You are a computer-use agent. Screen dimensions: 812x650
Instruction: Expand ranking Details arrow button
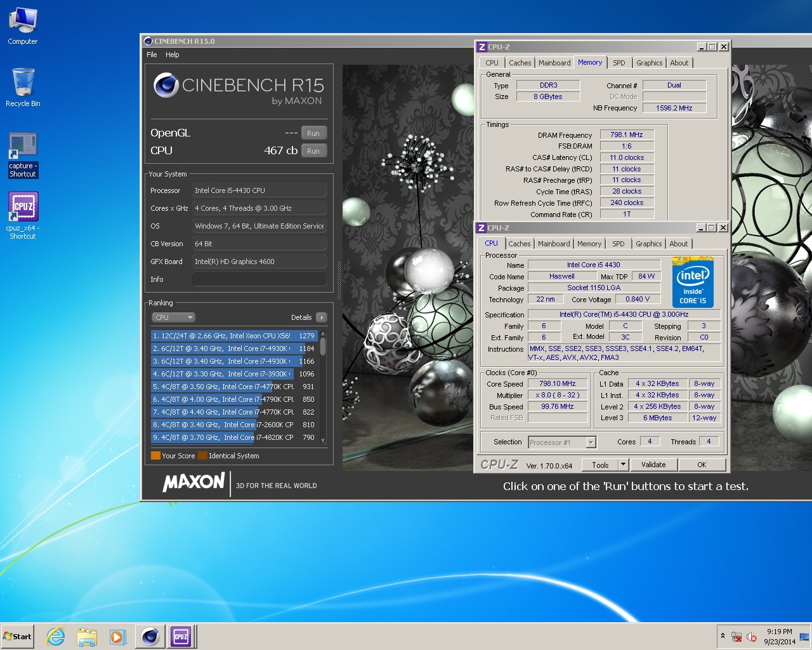click(321, 317)
